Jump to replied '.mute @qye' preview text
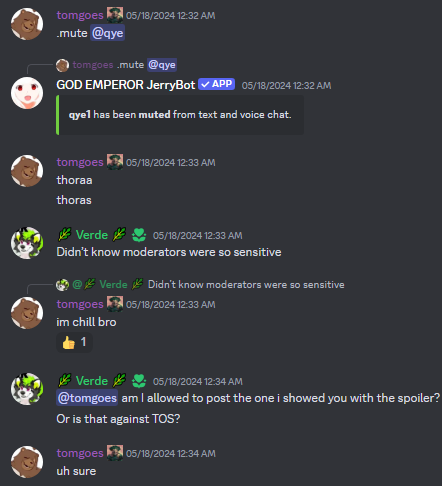This screenshot has width=442, height=486. point(130,65)
